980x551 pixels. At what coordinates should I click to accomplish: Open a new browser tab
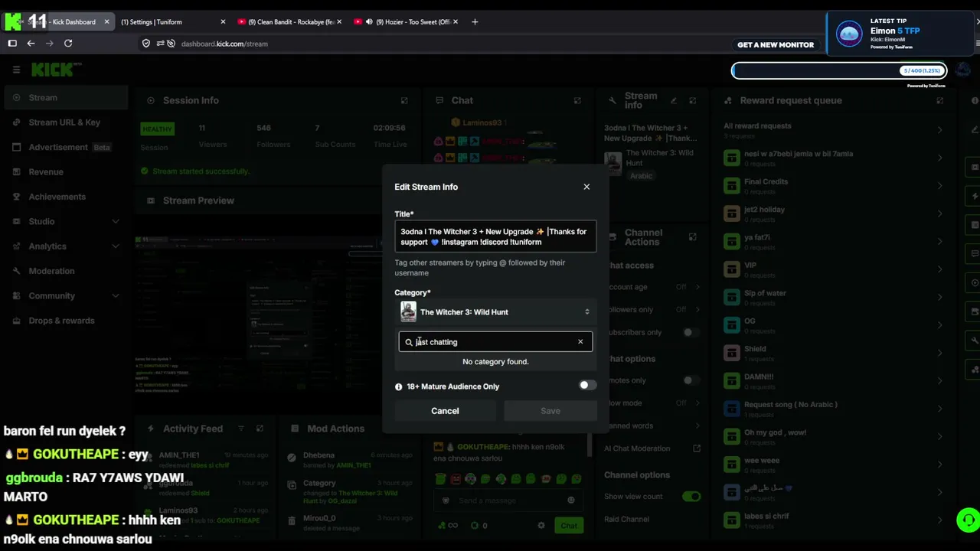[475, 21]
